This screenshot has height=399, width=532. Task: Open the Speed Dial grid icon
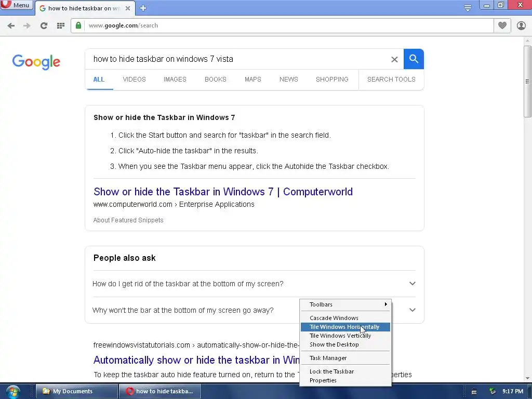(61, 25)
